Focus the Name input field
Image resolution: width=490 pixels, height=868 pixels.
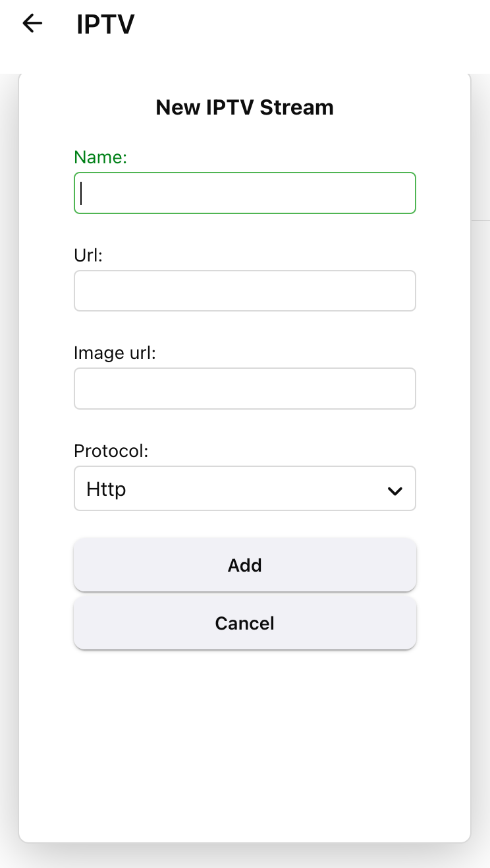244,193
